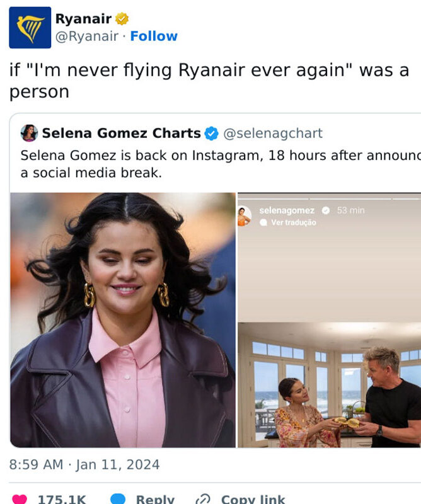Open the photo with the pink shirt
Viewport: 421px width, 504px height.
click(x=123, y=320)
